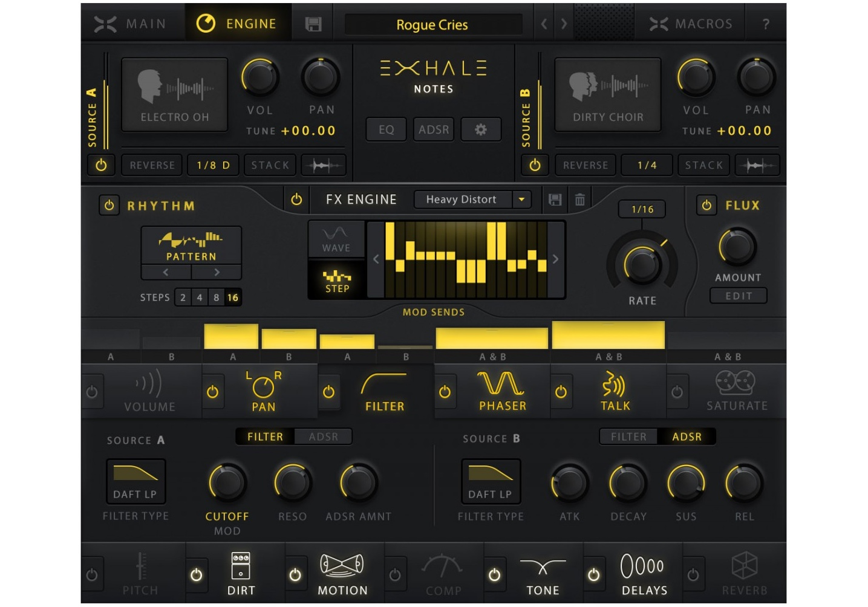Click Source B Stack button
The image size is (868, 607).
pyautogui.click(x=703, y=165)
